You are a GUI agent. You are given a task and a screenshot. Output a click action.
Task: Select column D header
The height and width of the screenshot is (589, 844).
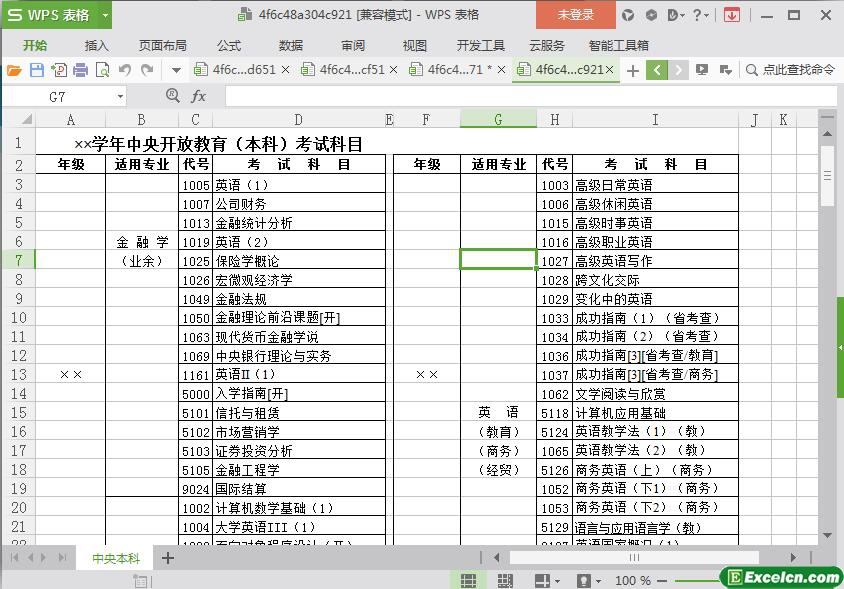tap(299, 120)
